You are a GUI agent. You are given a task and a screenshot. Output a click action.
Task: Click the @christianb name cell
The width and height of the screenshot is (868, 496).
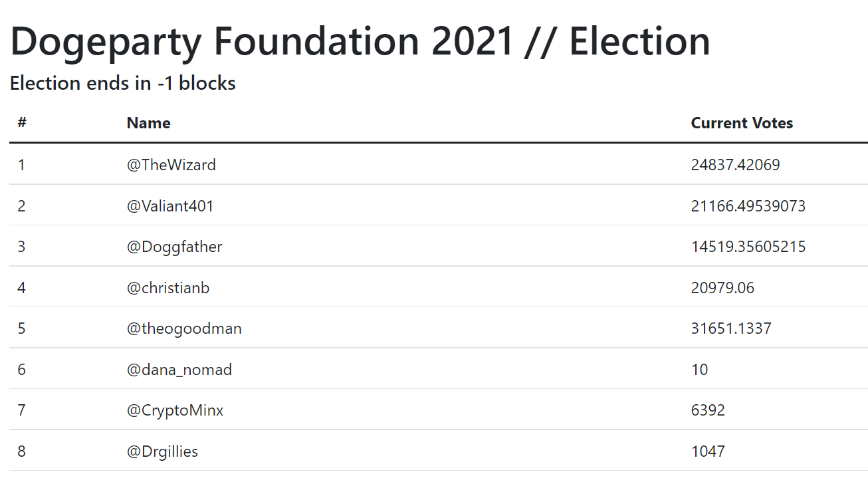pos(168,288)
